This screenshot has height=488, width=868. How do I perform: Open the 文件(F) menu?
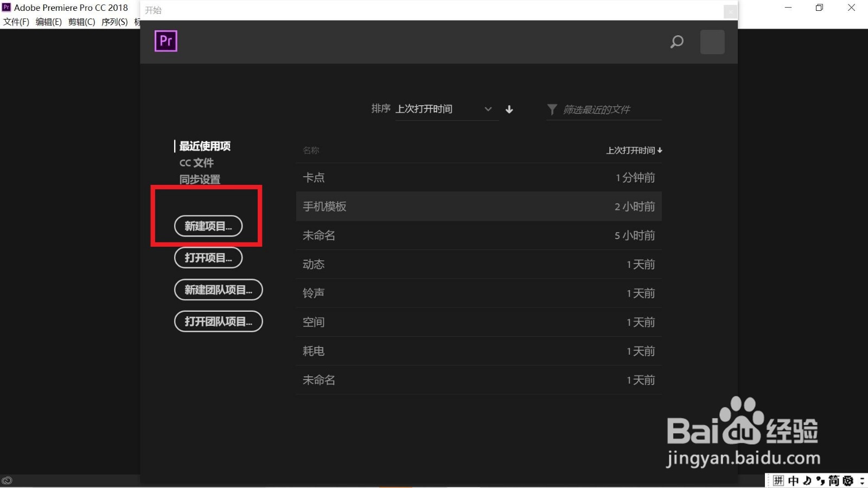pos(16,22)
